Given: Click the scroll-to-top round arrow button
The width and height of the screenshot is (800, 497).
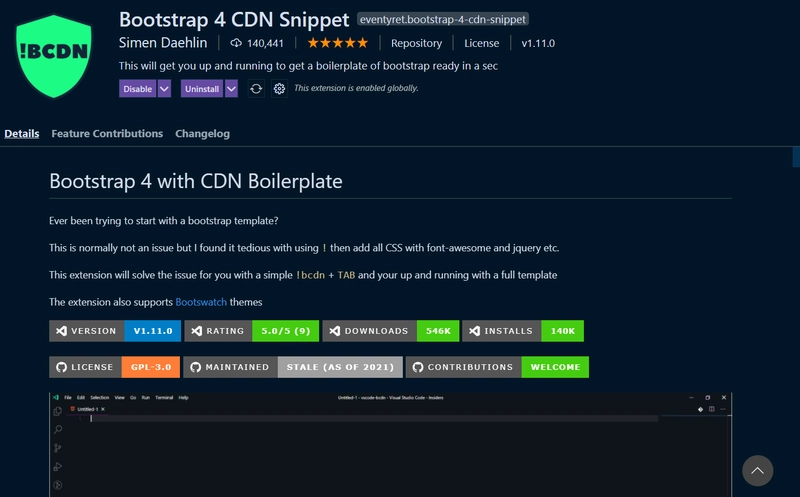Looking at the screenshot, I should click(758, 470).
